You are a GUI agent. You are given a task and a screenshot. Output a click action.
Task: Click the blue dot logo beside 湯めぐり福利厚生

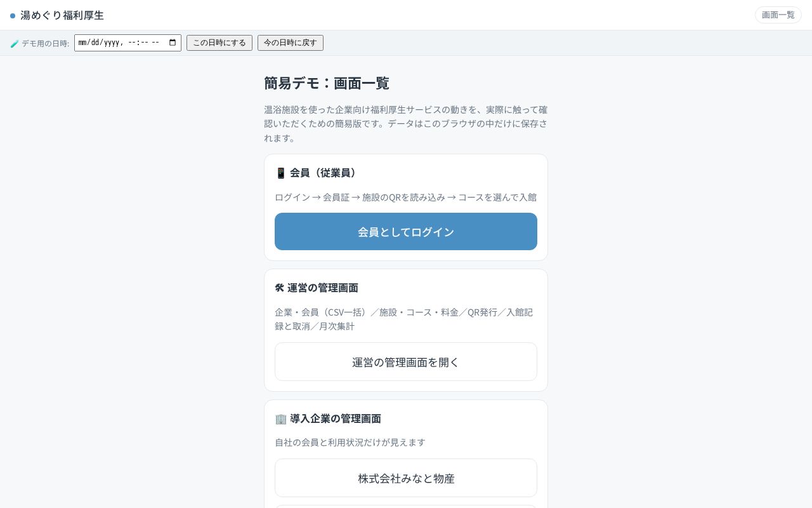click(x=13, y=15)
